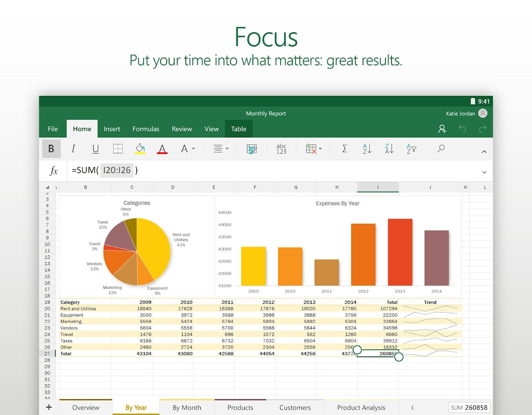Select cell with value 107294
Image resolution: width=532 pixels, height=415 pixels.
378,308
